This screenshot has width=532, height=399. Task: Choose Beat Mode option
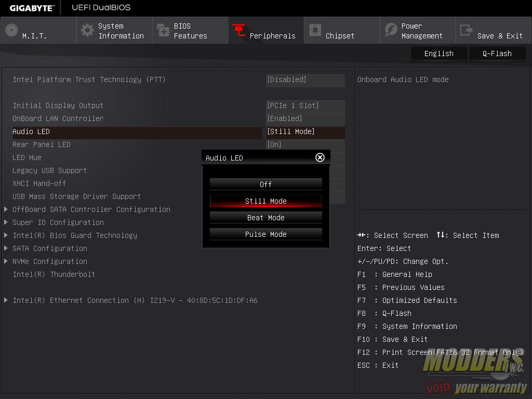coord(265,218)
